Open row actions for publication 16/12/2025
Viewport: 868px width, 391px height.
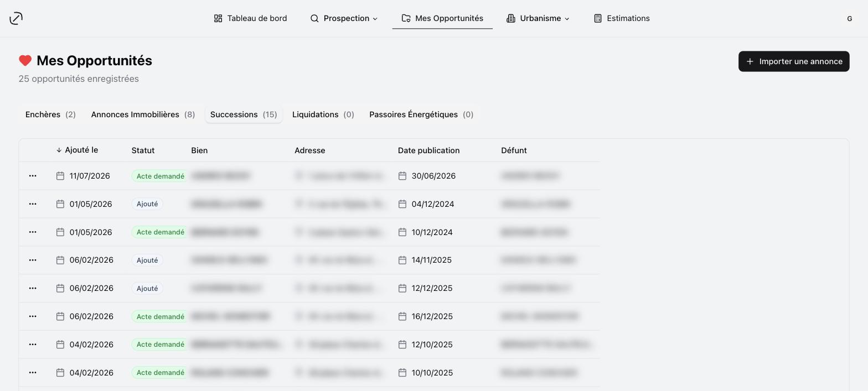click(x=33, y=316)
